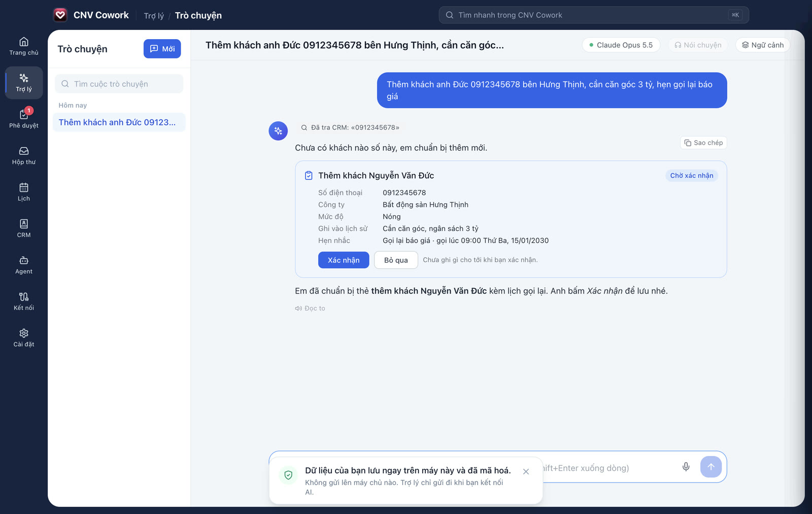This screenshot has width=812, height=514.
Task: Click the Hôm nay section label
Action: pos(73,106)
